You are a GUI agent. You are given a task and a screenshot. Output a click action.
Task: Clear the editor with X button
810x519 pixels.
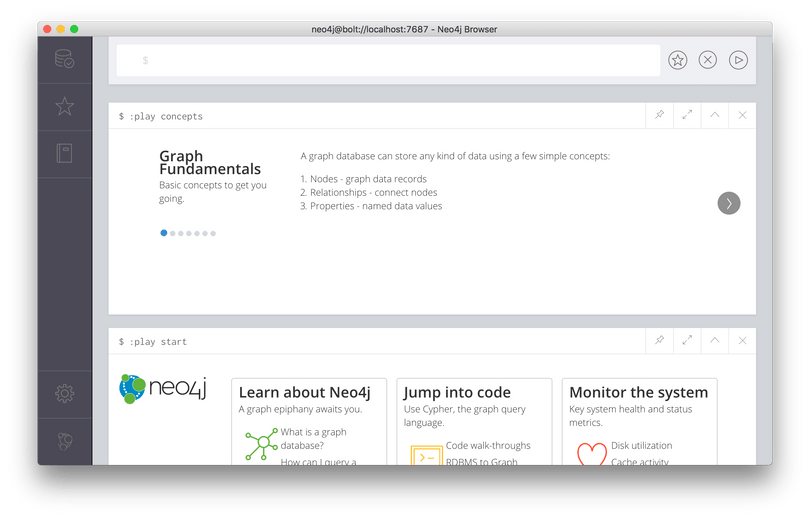708,60
